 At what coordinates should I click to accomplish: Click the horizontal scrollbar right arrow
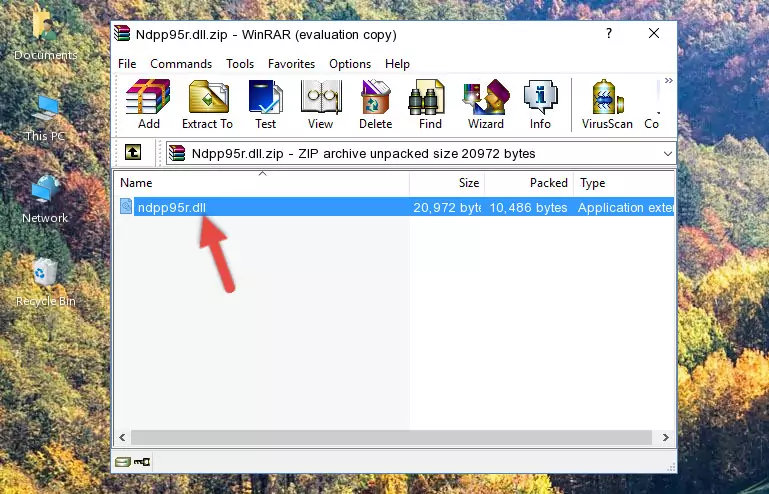(x=666, y=437)
